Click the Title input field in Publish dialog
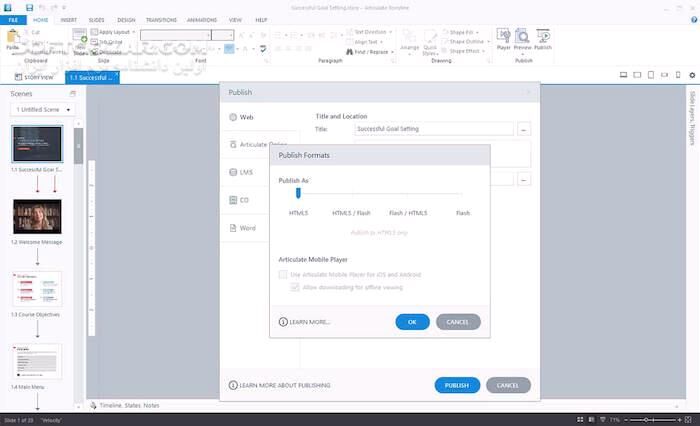Screen dimensions: 700x426 click(434, 129)
